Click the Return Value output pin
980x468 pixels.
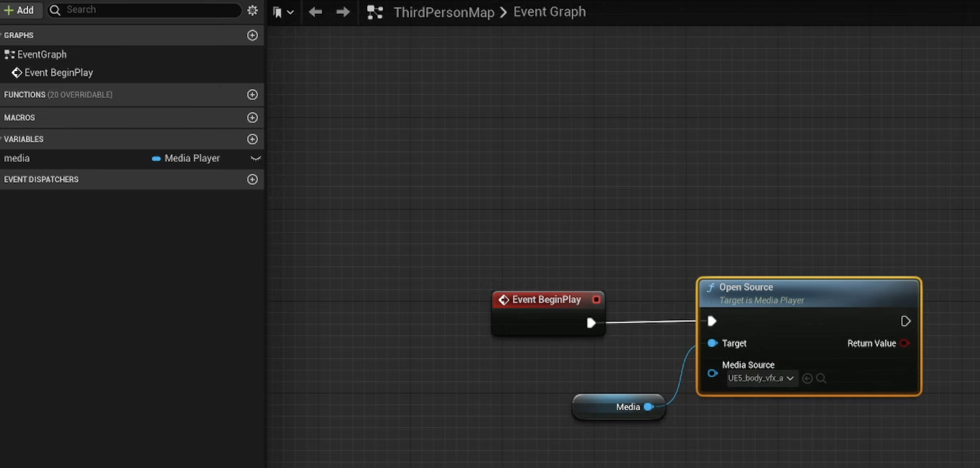[x=904, y=344]
